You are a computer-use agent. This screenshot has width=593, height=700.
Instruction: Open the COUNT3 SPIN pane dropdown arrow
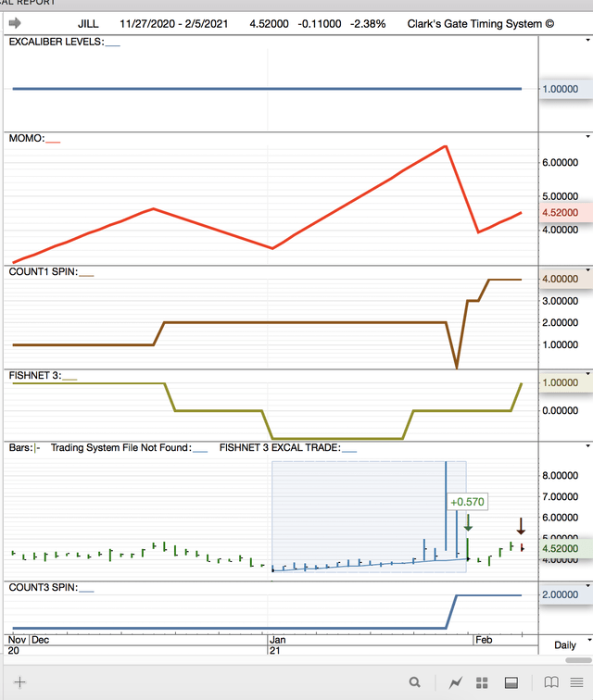pos(587,586)
